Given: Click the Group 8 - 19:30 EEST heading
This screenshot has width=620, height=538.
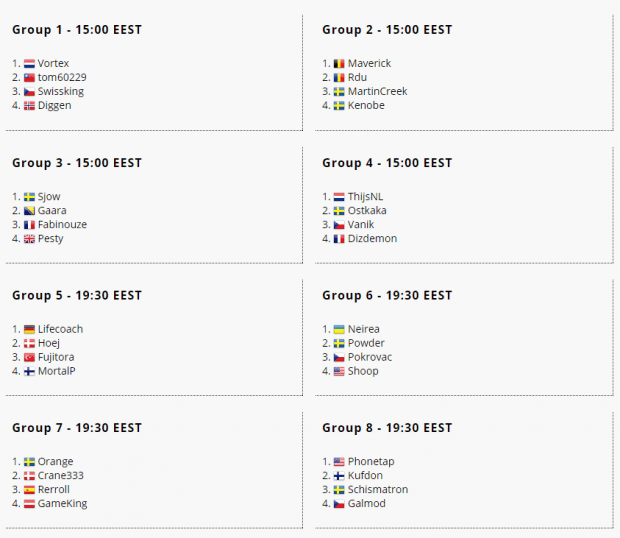Looking at the screenshot, I should pyautogui.click(x=387, y=428).
